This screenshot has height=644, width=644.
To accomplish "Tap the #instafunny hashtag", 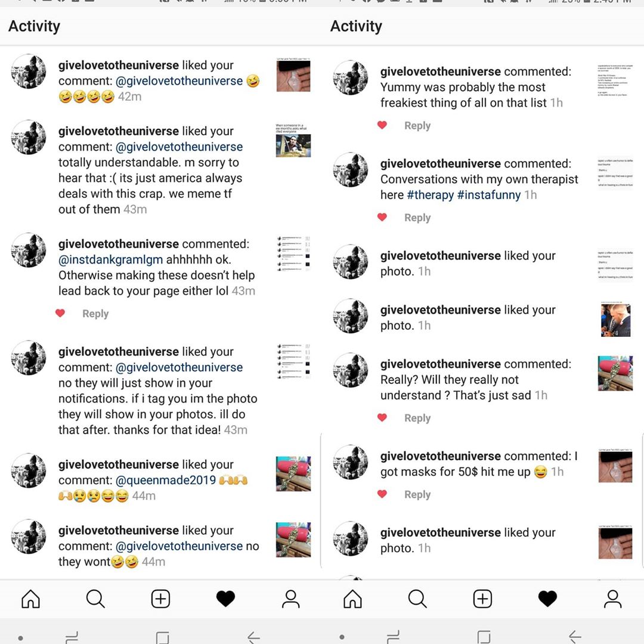I will tap(489, 194).
